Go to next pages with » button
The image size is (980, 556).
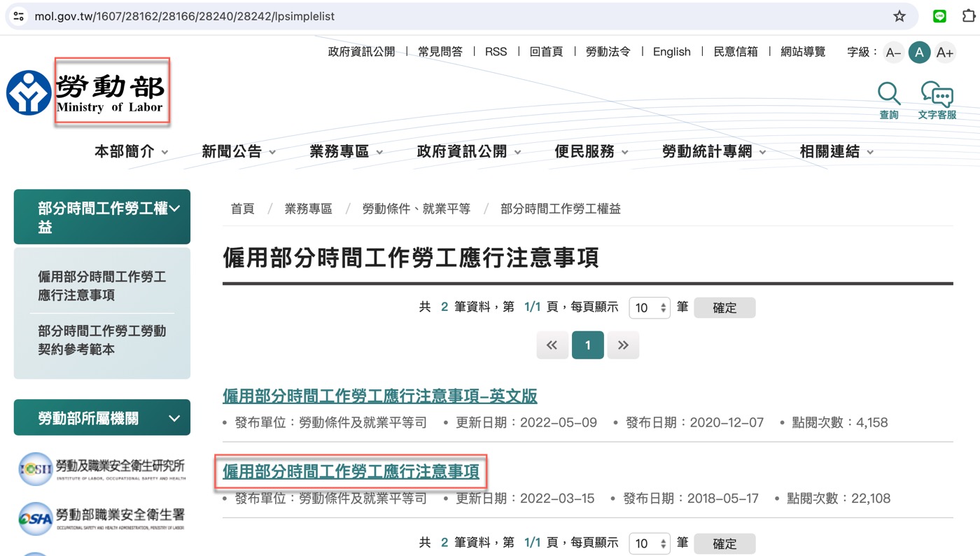(623, 345)
